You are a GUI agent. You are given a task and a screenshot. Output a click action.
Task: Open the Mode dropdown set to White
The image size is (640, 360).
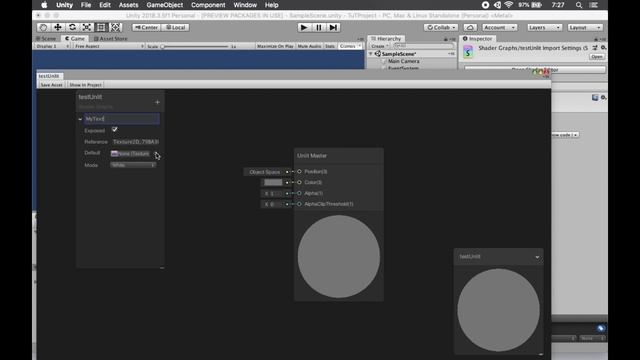(133, 165)
